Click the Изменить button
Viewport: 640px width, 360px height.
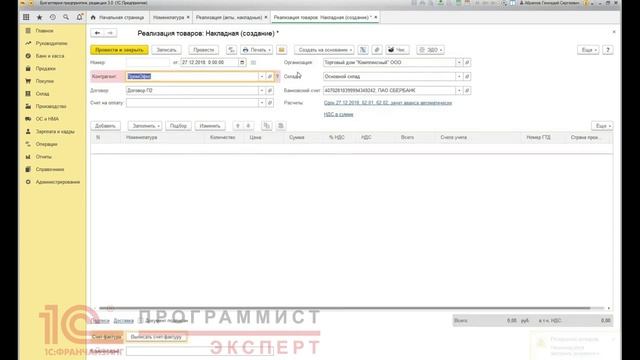click(210, 126)
